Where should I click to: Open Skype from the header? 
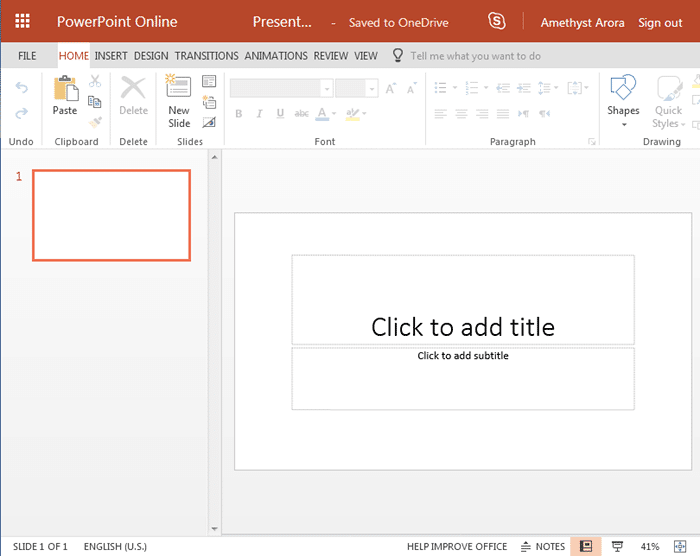coord(496,21)
